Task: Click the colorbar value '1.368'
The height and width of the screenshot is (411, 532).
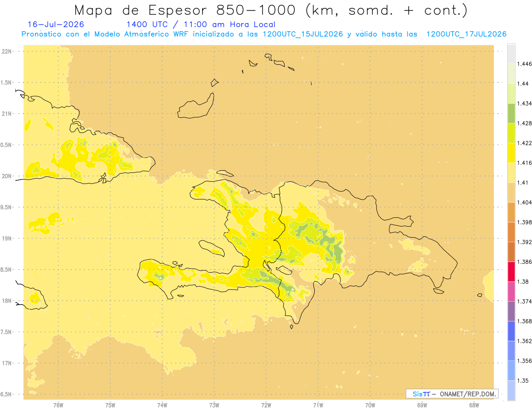Action: click(524, 321)
